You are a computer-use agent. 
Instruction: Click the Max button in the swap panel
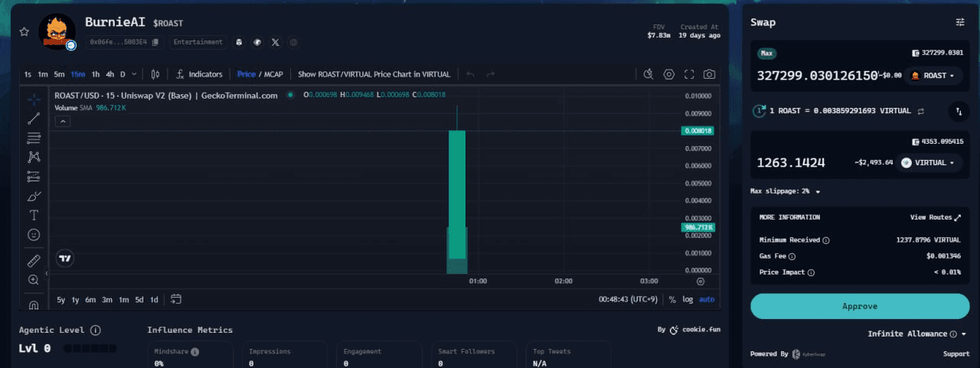pos(766,54)
